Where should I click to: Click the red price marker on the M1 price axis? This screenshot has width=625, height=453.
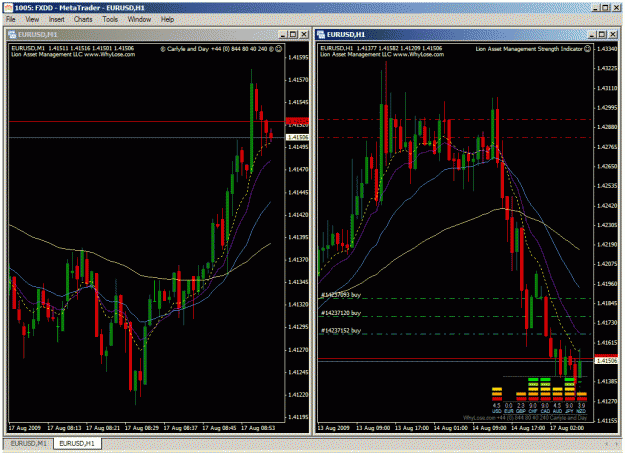click(x=297, y=121)
